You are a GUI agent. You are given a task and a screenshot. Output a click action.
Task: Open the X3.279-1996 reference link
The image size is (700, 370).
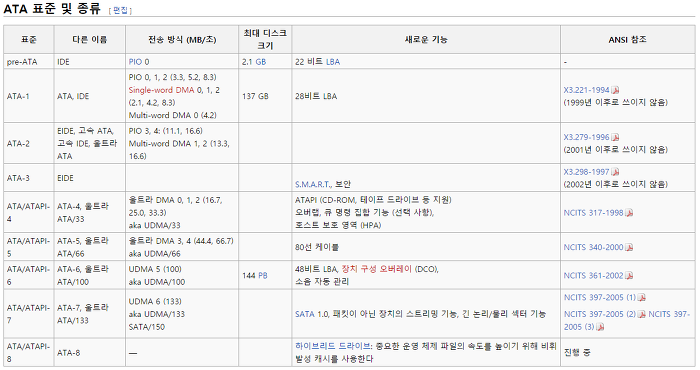coord(586,137)
